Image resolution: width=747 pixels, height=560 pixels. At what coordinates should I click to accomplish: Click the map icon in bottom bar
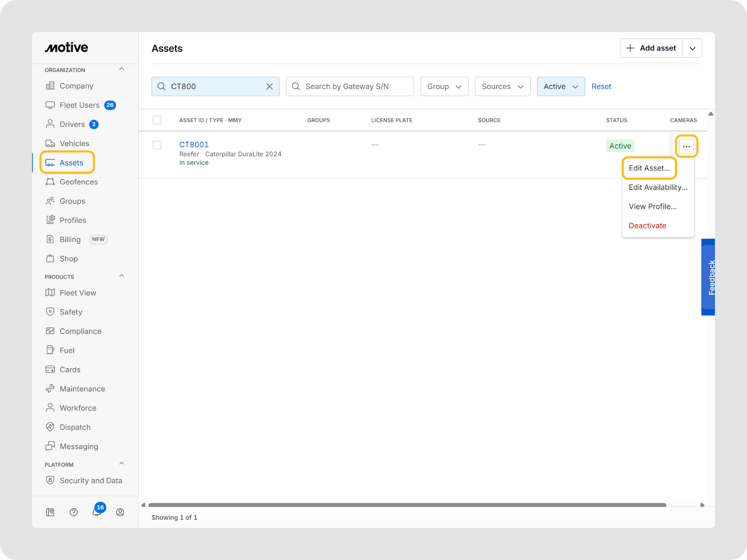point(50,512)
